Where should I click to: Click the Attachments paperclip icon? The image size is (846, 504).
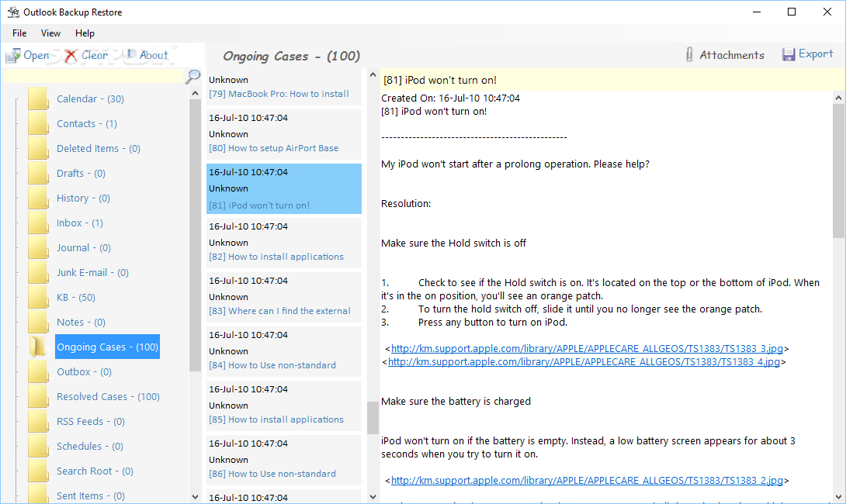[689, 54]
